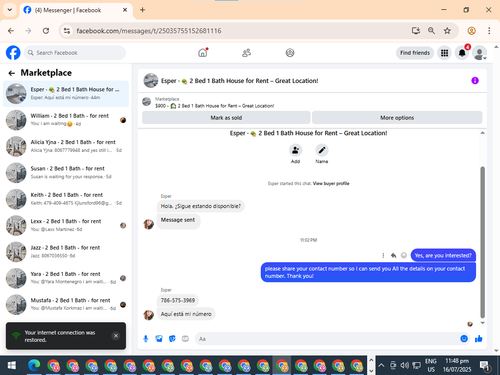The width and height of the screenshot is (500, 375).
Task: Open the Chrome profile avatar icon
Action: 471,31
